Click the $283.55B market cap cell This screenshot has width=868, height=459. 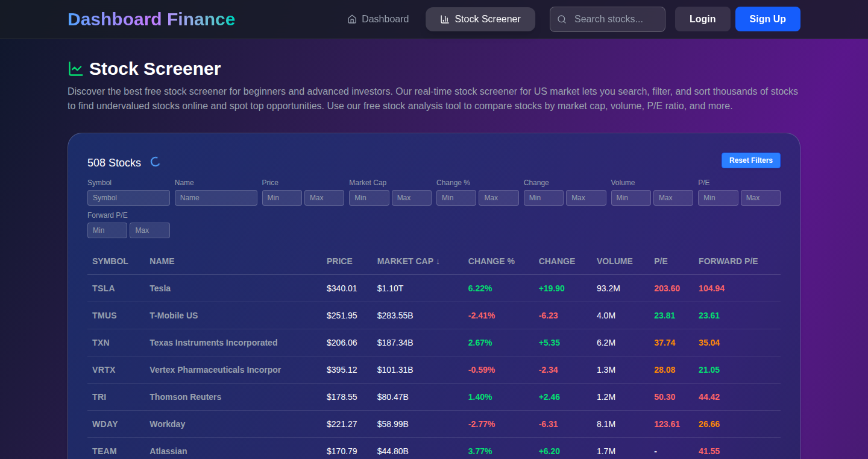pyautogui.click(x=395, y=315)
